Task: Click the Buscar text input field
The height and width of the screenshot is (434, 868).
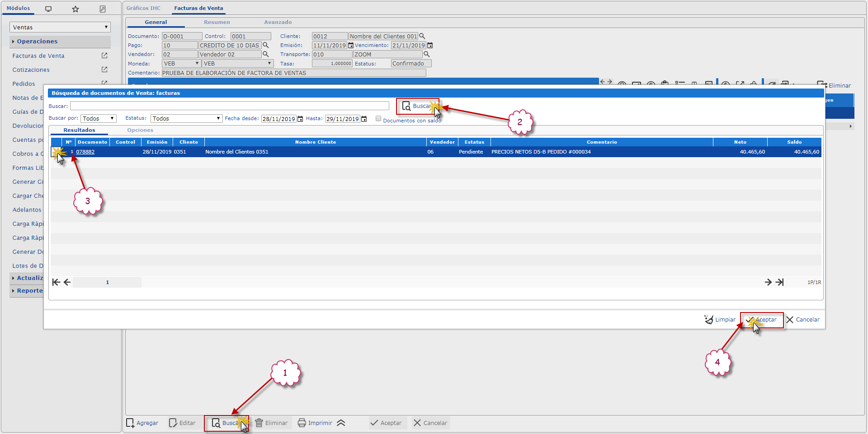Action: point(229,106)
